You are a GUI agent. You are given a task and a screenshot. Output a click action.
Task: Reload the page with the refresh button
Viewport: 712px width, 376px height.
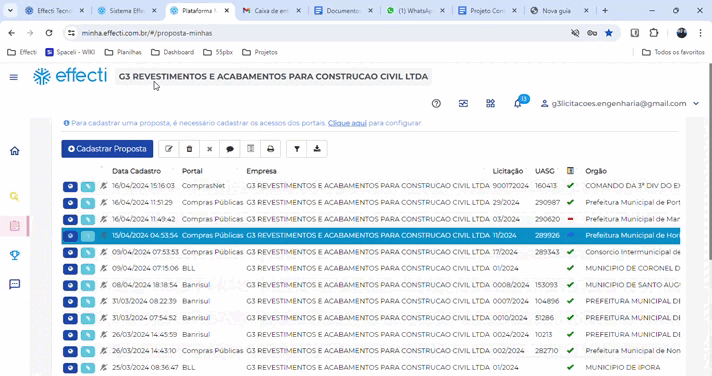click(x=49, y=33)
